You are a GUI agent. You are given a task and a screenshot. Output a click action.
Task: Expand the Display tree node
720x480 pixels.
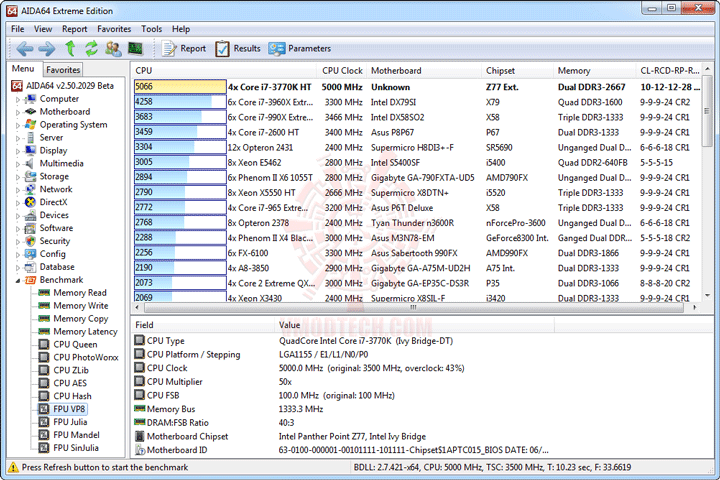click(18, 151)
